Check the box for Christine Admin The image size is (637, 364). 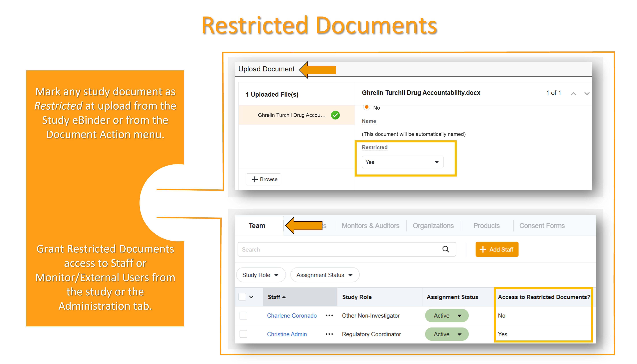click(243, 334)
